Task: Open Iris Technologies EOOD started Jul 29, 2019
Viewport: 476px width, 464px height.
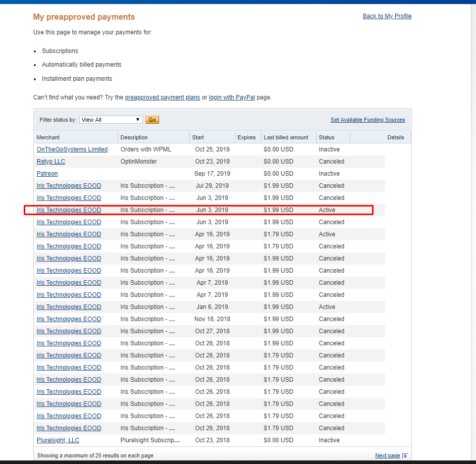Action: pos(69,186)
